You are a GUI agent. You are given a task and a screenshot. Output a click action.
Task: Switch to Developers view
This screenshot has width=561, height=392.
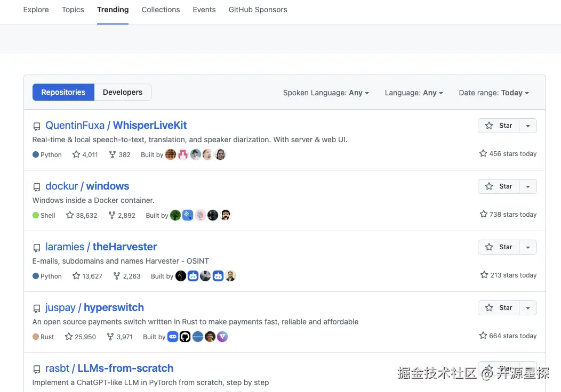pos(122,92)
